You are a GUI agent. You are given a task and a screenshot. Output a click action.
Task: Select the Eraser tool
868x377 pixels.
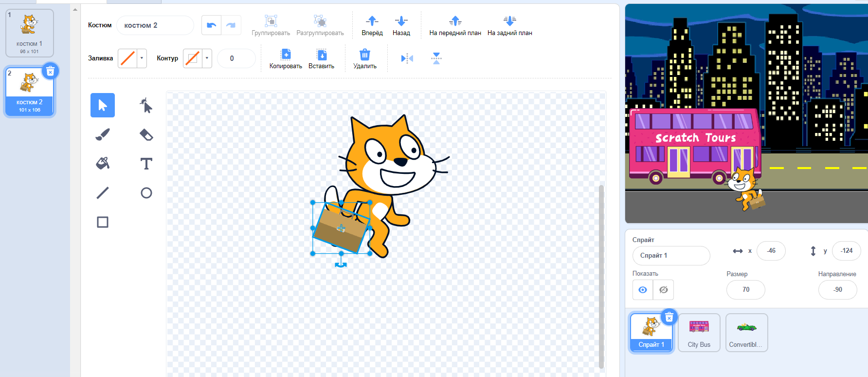[146, 134]
